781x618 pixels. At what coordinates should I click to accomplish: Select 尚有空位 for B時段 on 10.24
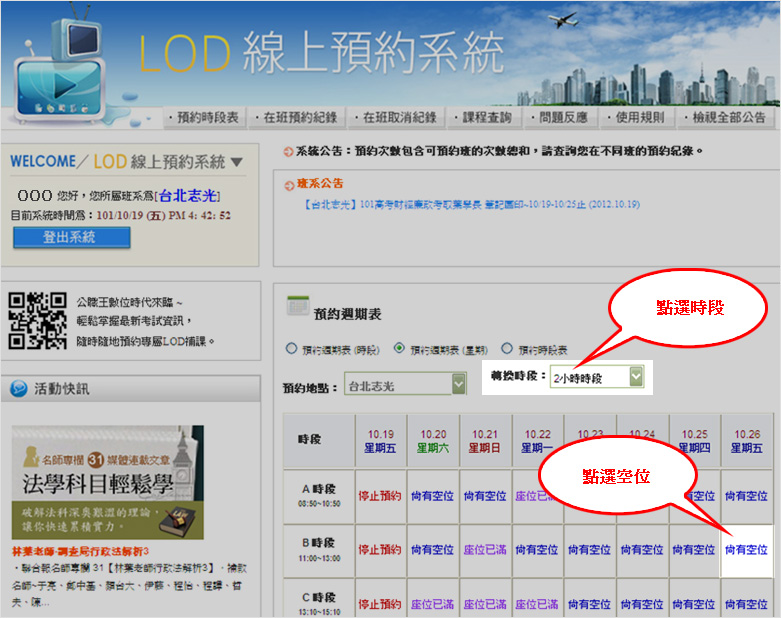click(x=642, y=550)
